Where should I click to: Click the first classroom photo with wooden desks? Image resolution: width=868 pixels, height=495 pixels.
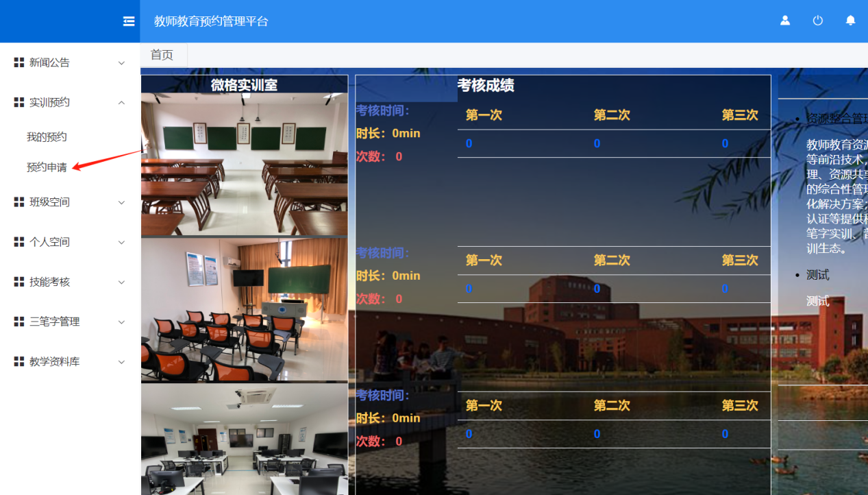tap(244, 165)
